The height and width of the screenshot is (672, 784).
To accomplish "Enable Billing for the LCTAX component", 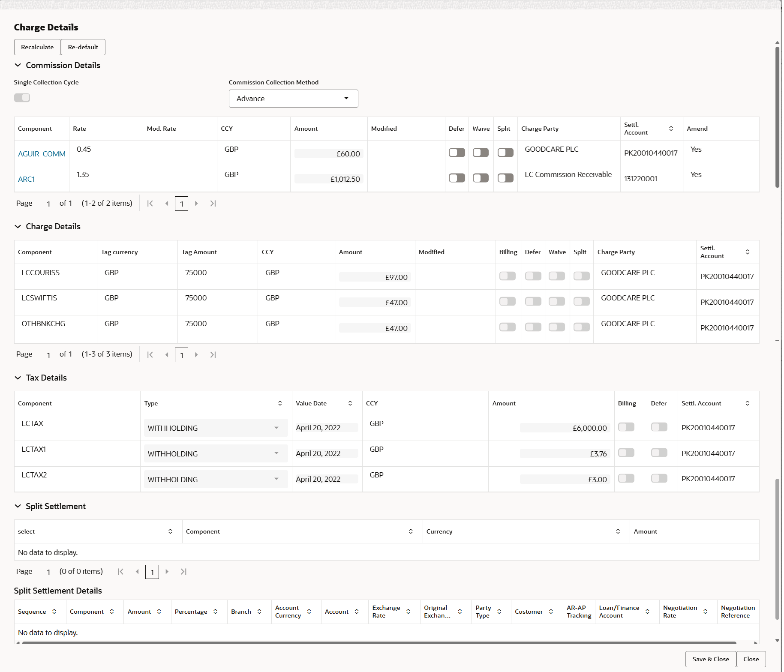I will pos(626,427).
